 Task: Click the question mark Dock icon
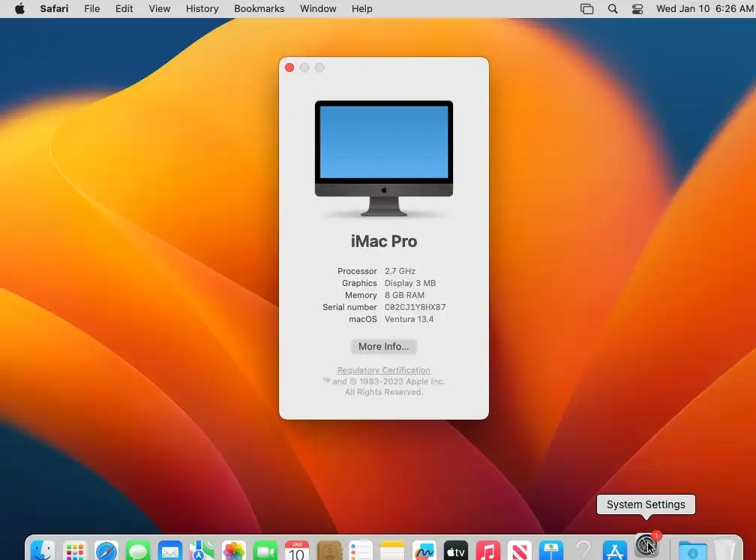click(x=583, y=551)
